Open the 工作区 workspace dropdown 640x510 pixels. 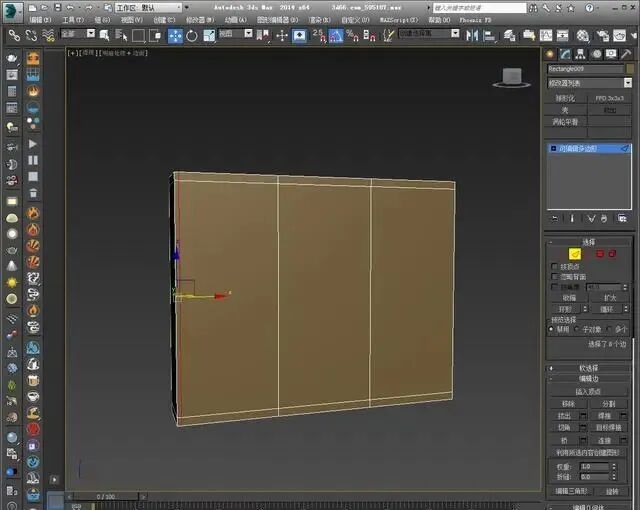[149, 8]
